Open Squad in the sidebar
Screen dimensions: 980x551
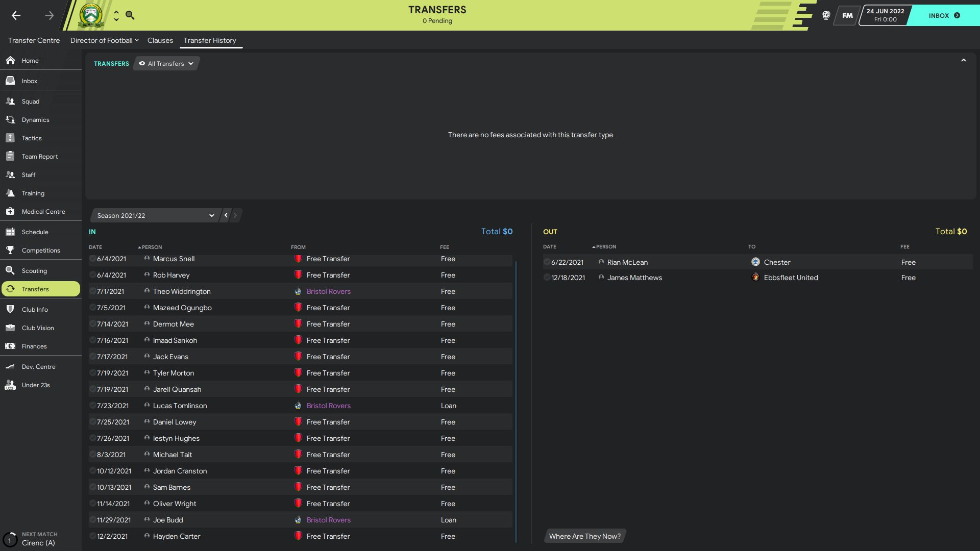coord(41,101)
